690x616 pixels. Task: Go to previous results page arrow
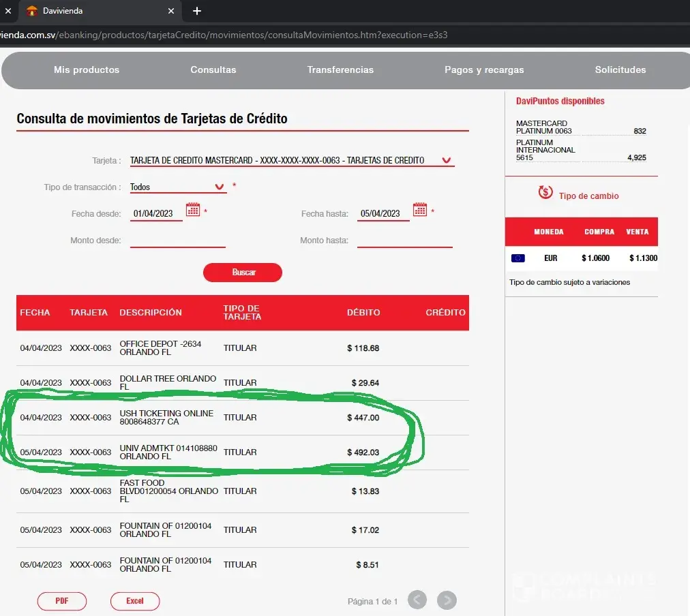[417, 600]
